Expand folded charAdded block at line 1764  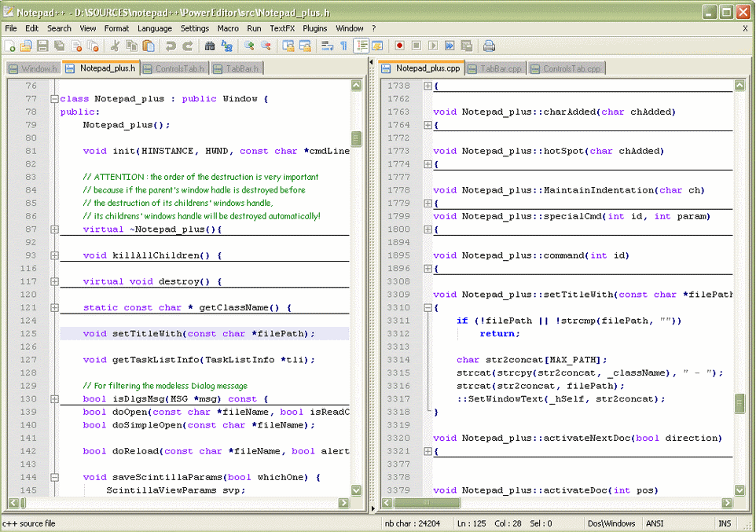pos(428,125)
